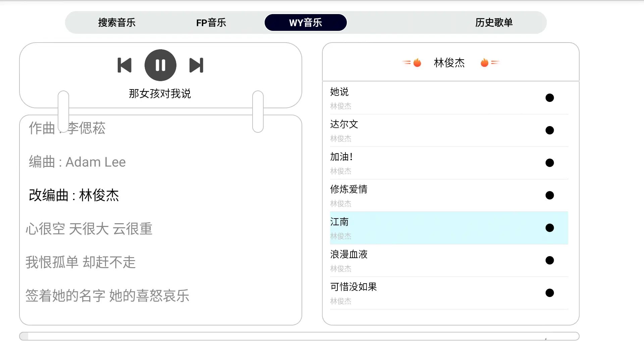Select the WY音乐 tab
This screenshot has width=644, height=362.
[306, 22]
